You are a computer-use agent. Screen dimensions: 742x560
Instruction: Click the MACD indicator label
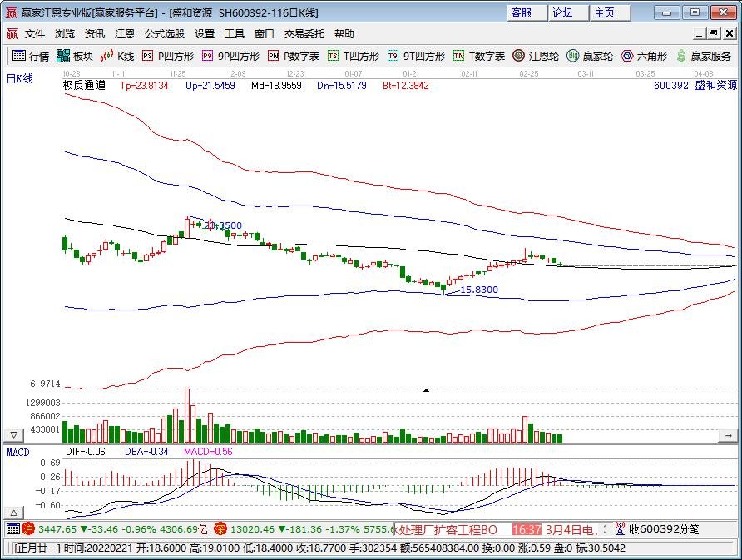click(x=18, y=452)
